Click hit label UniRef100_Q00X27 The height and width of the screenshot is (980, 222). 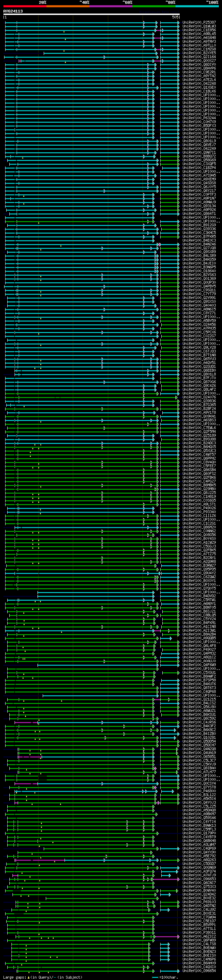[199, 60]
